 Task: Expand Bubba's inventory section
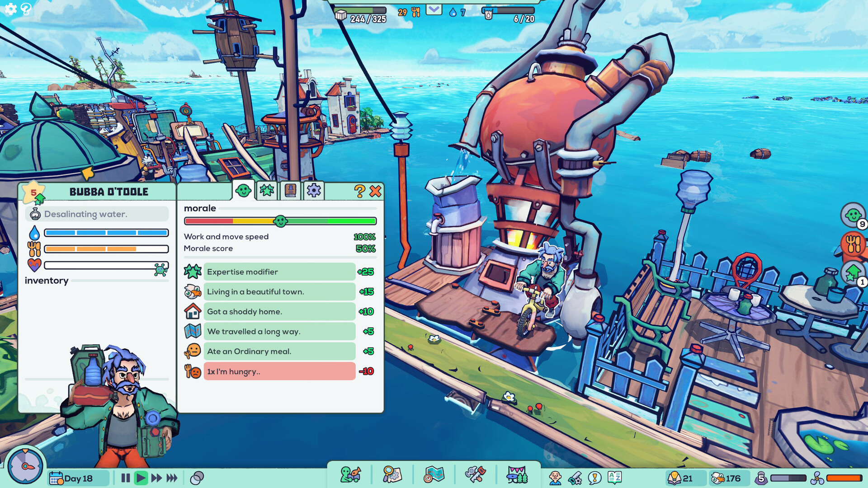click(47, 281)
